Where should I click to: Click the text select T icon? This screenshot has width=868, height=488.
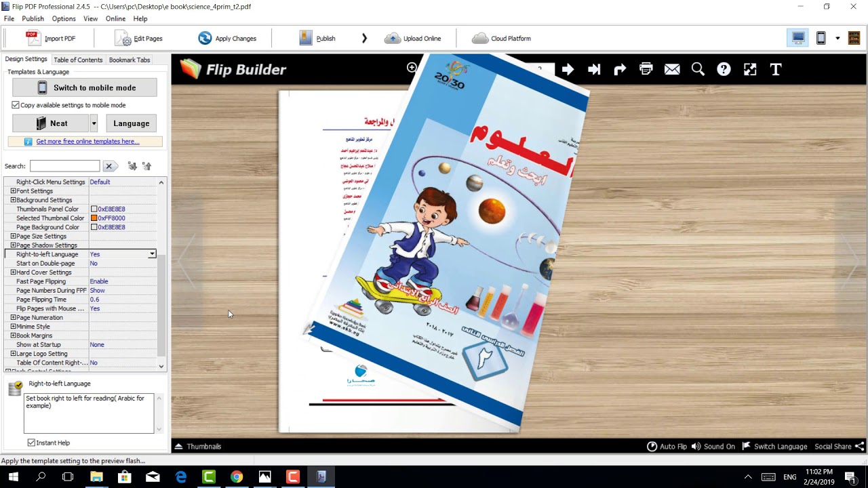[x=776, y=69]
